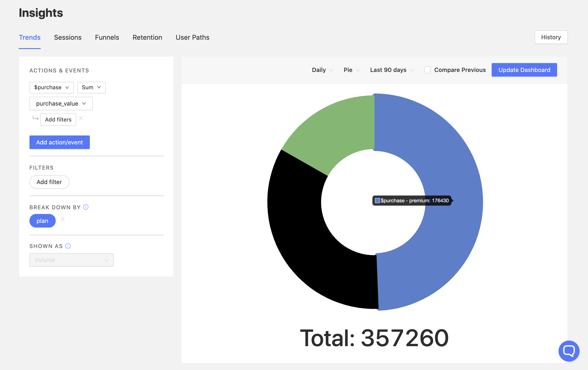Open the $purchase event dropdown
Image resolution: width=588 pixels, height=370 pixels.
point(51,87)
